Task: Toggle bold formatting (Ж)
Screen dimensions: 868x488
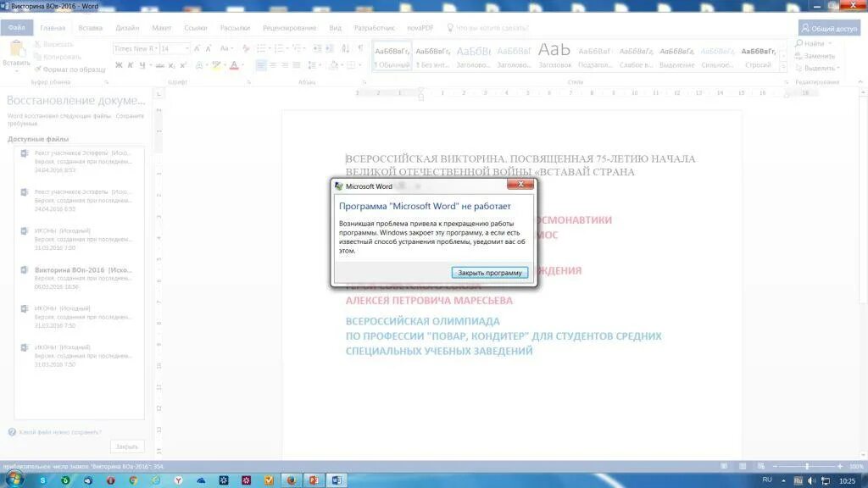Action: (119, 65)
